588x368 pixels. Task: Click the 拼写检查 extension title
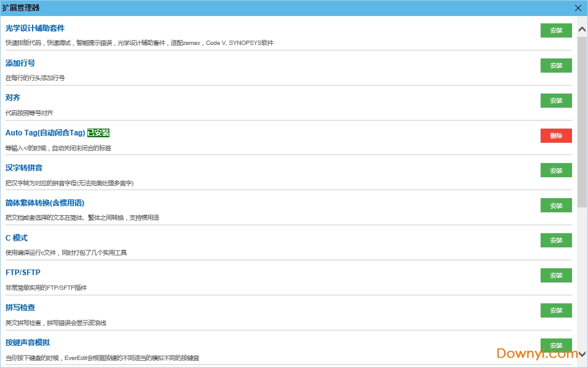[x=20, y=308]
